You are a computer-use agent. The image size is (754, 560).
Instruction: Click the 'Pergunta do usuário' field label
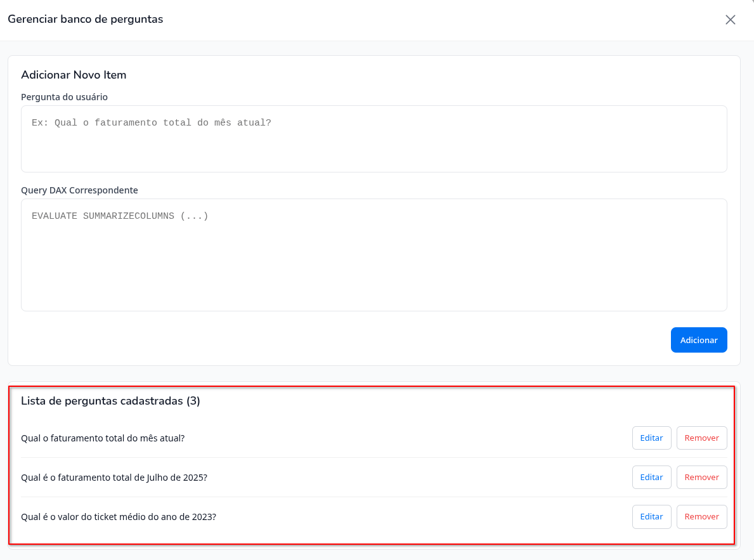pyautogui.click(x=64, y=97)
